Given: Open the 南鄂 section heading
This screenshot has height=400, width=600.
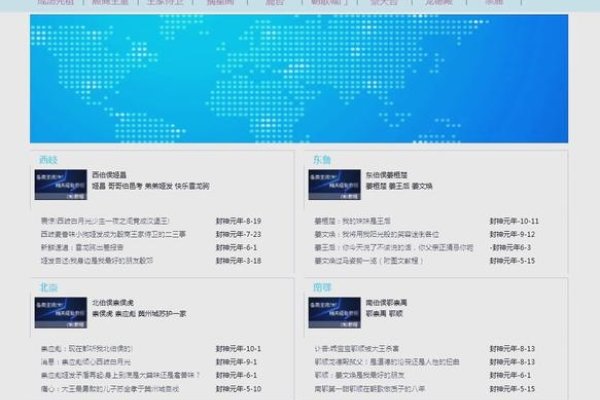Looking at the screenshot, I should [322, 287].
